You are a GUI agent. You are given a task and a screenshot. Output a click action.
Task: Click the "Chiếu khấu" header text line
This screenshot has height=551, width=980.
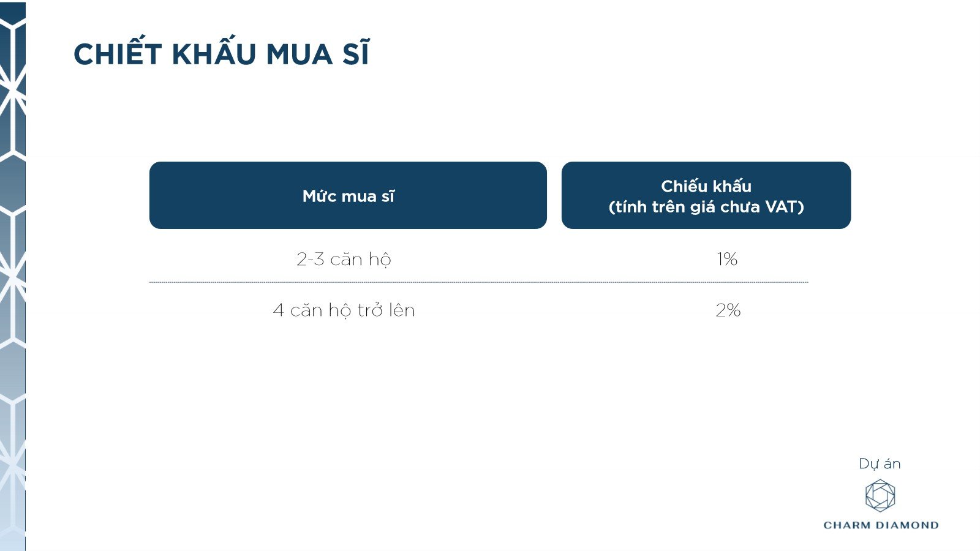coord(706,186)
